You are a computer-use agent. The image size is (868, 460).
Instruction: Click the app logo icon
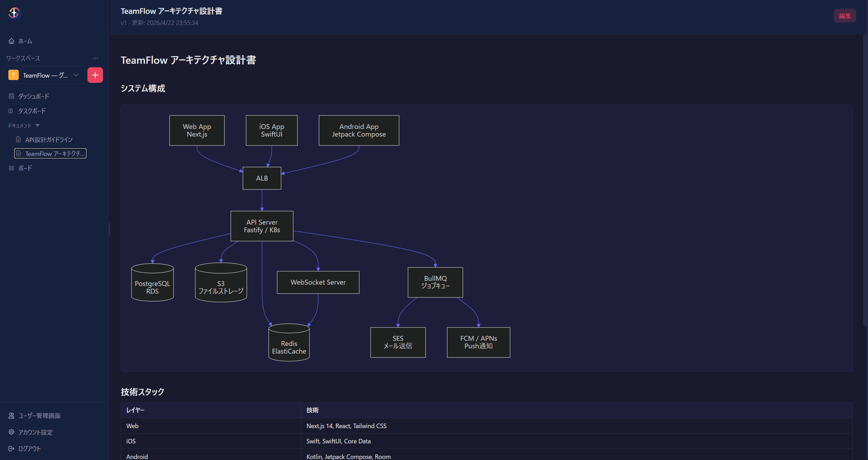14,13
